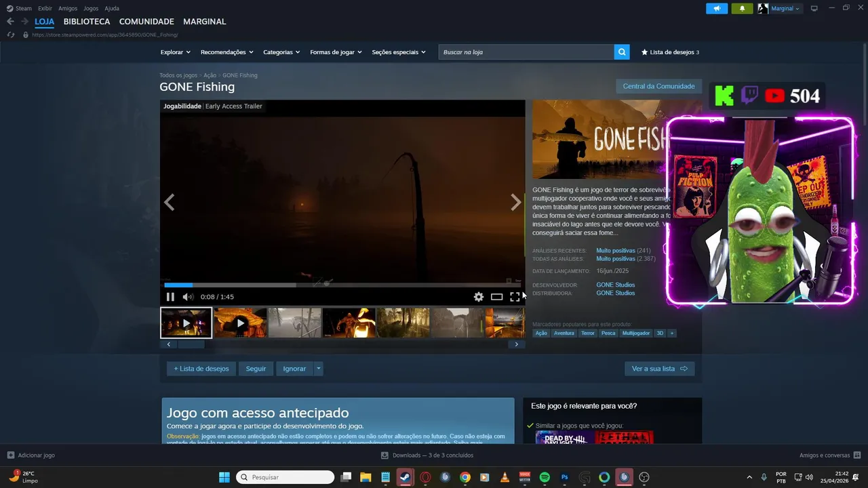Open the Ignorar options dropdown arrow
Image resolution: width=868 pixels, height=488 pixels.
[x=318, y=369]
